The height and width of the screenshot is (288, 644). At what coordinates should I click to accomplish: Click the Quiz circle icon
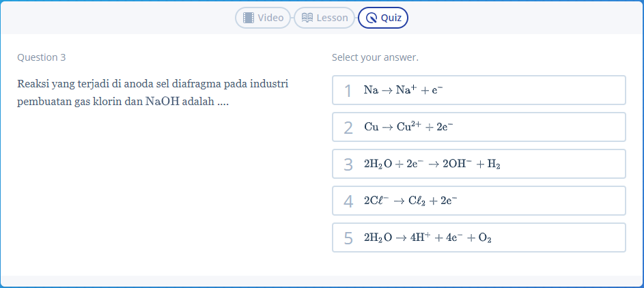(372, 18)
